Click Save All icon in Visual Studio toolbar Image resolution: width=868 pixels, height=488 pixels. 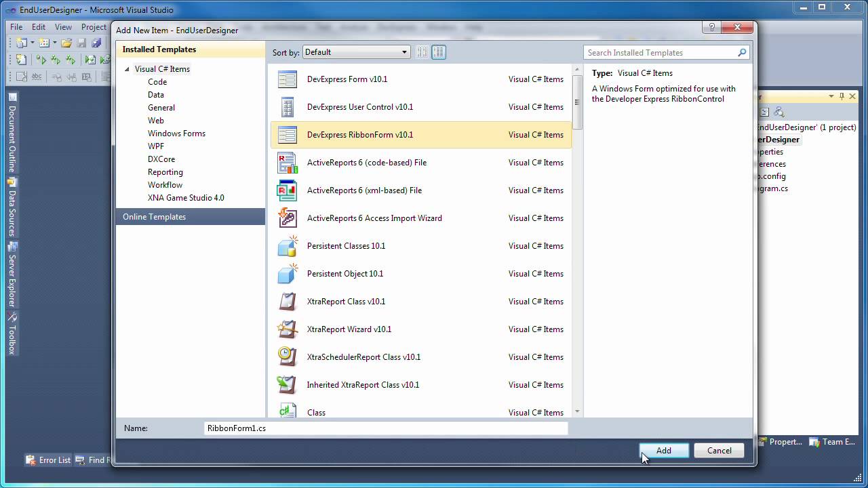coord(96,43)
